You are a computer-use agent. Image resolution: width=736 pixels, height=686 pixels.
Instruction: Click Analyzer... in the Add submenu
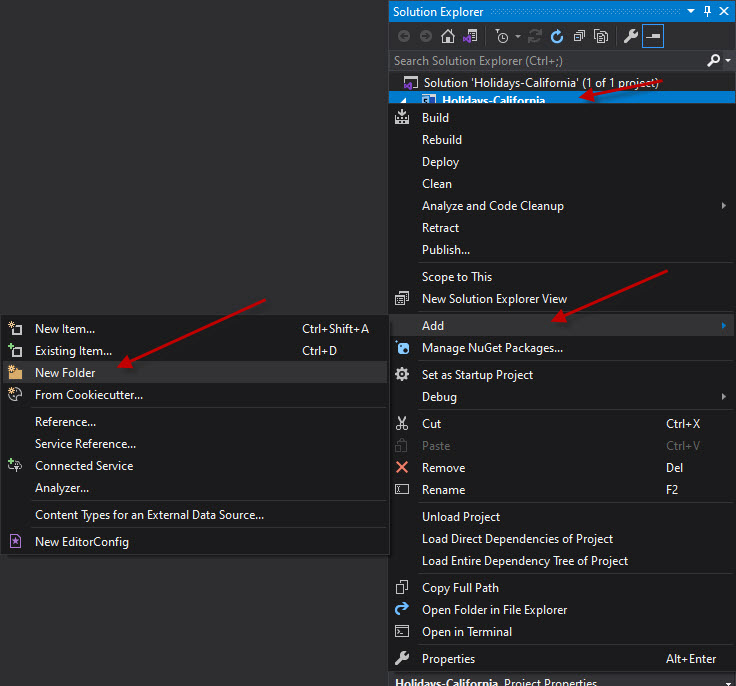[195, 488]
